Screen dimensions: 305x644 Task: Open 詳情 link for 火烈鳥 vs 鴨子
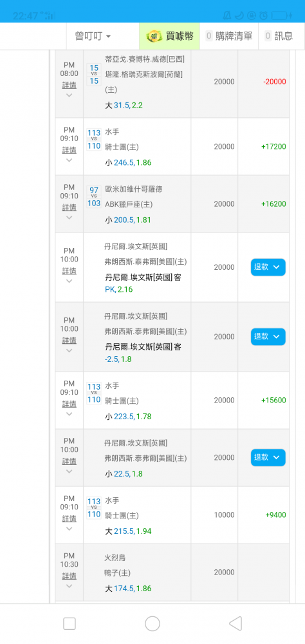click(69, 575)
